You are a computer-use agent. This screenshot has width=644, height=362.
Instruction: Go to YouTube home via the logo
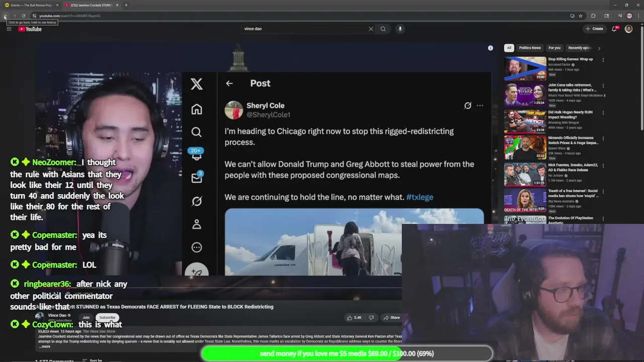click(x=30, y=29)
